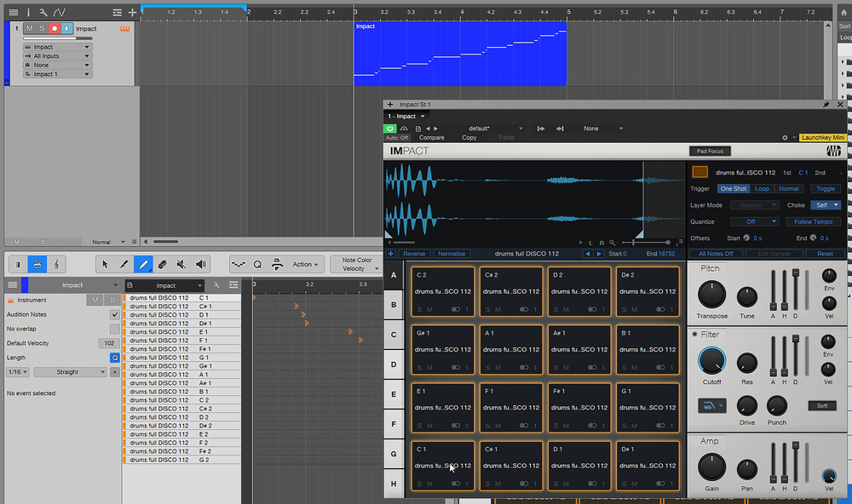The height and width of the screenshot is (504, 852).
Task: Toggle Audition Notes checkbox
Action: coord(115,314)
